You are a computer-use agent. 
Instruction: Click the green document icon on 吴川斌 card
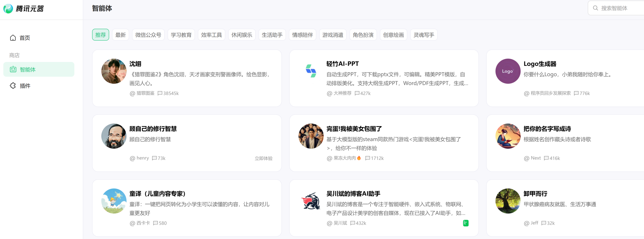pos(466,223)
